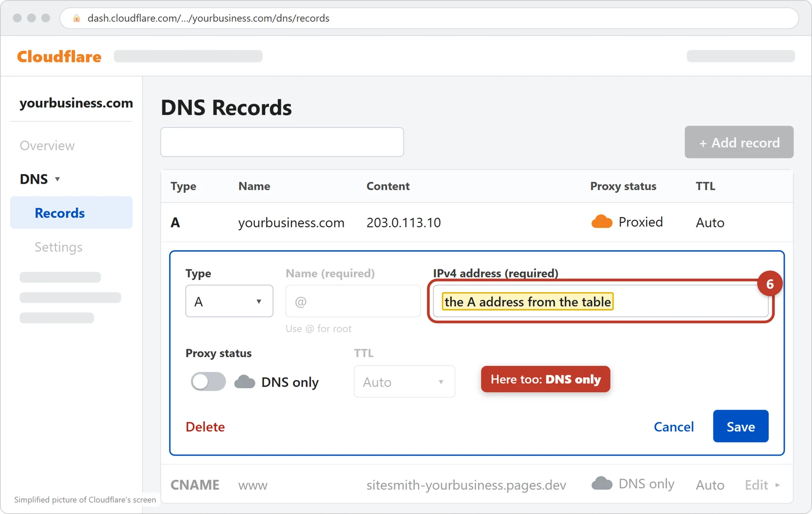Image resolution: width=812 pixels, height=514 pixels.
Task: Click the Auto TTL value in the CNAME row
Action: (710, 485)
